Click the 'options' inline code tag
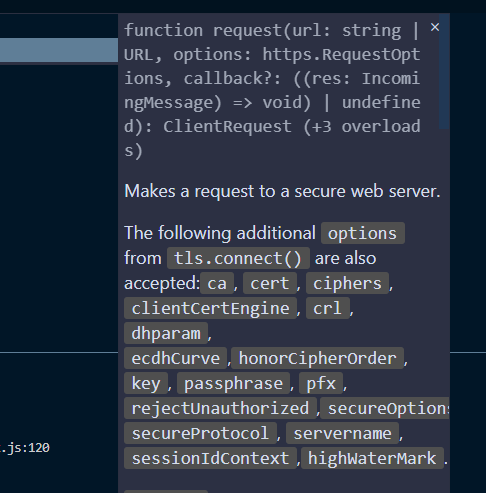Screen dimensions: 486x493 363,233
